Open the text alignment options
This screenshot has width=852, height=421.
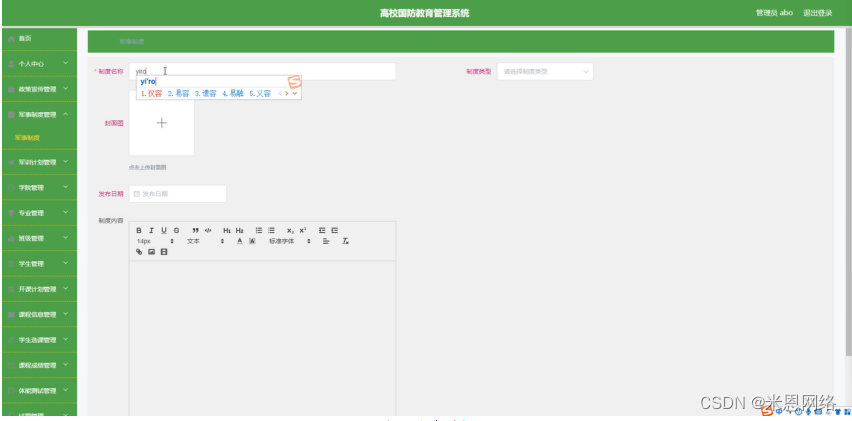coord(326,241)
